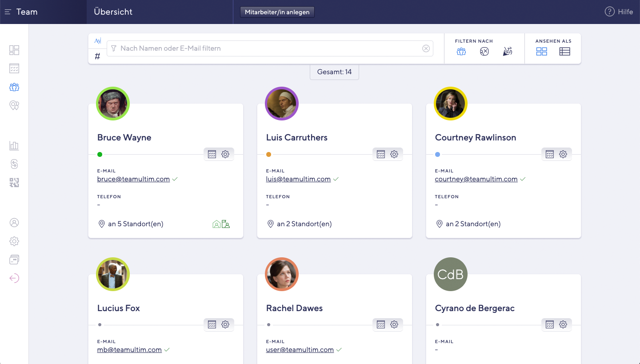Switch to card grid view
Image resolution: width=640 pixels, height=364 pixels.
541,52
